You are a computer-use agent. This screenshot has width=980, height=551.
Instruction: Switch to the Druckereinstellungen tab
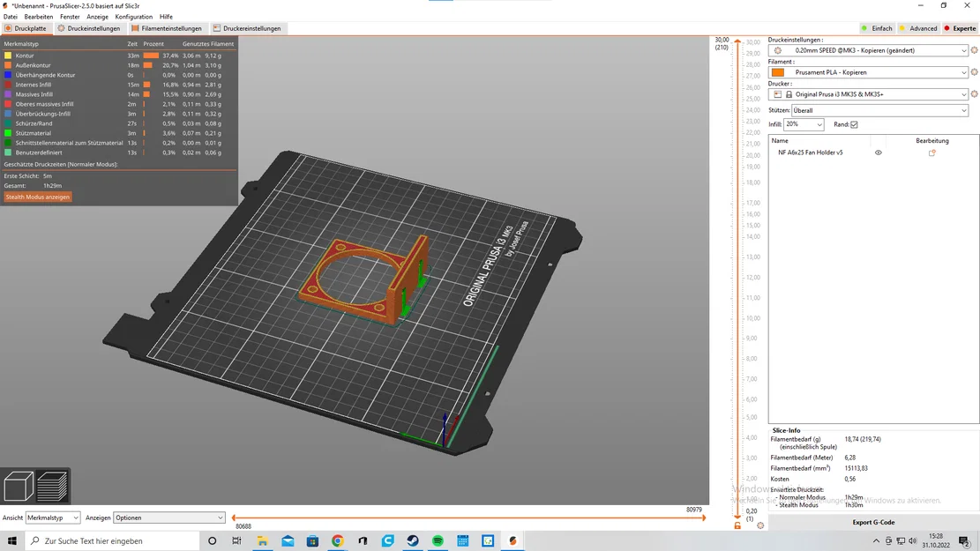click(247, 28)
